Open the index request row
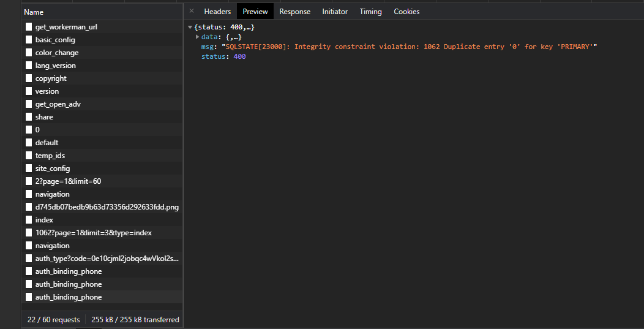 [102, 219]
